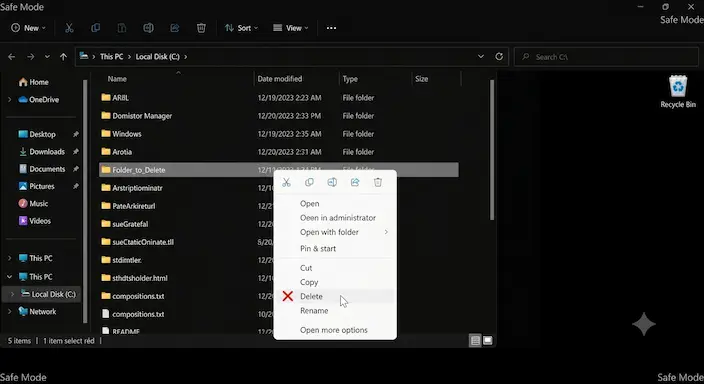Image resolution: width=704 pixels, height=384 pixels.
Task: Click the trash icon atop the context menu
Action: 378,182
